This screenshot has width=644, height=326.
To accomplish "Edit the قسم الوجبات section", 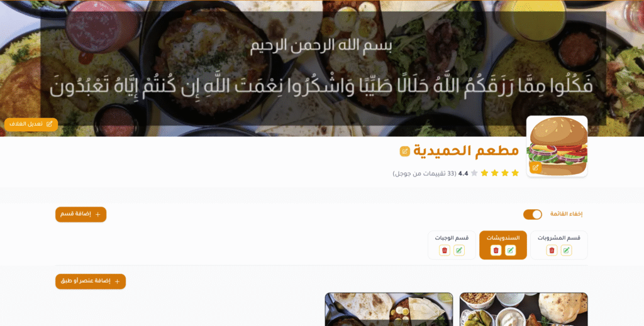I will 458,251.
